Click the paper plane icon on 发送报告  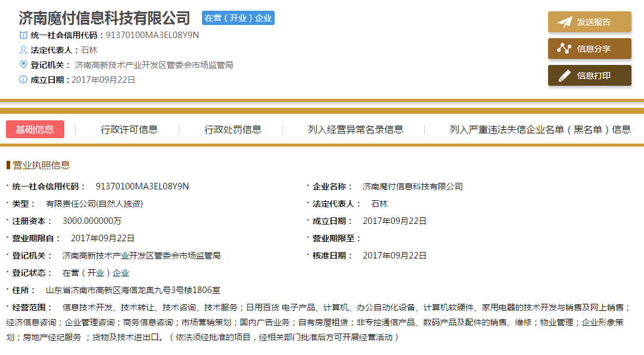tap(564, 22)
